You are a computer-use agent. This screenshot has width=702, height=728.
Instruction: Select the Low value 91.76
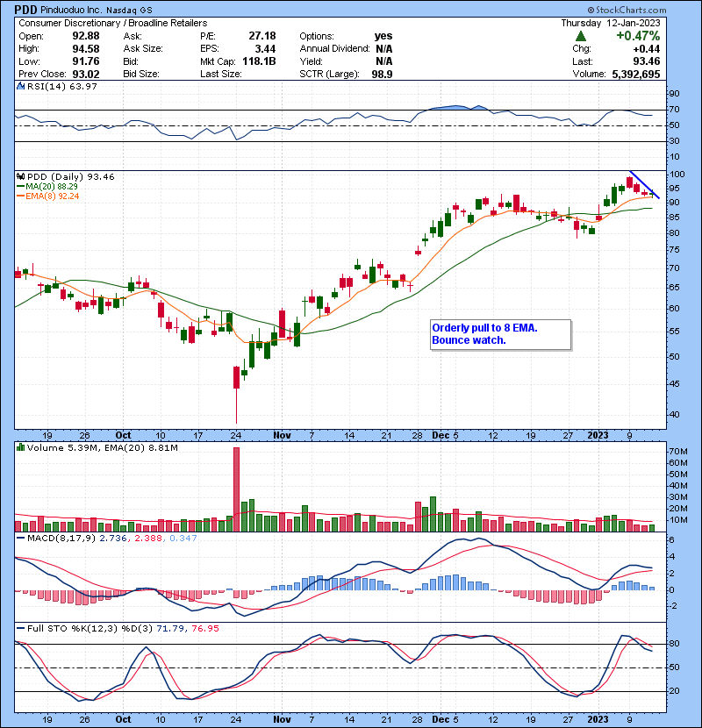[x=85, y=61]
